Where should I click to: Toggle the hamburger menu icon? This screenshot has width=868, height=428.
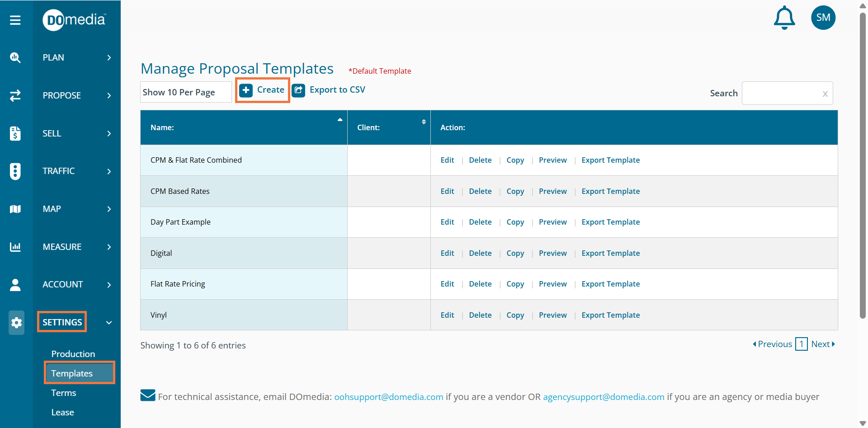pos(15,20)
